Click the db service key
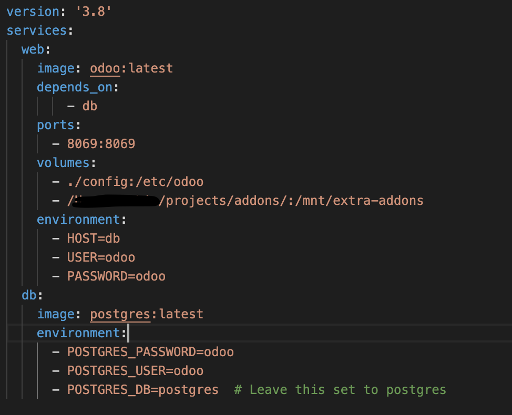Image resolution: width=512 pixels, height=415 pixels. (x=29, y=295)
